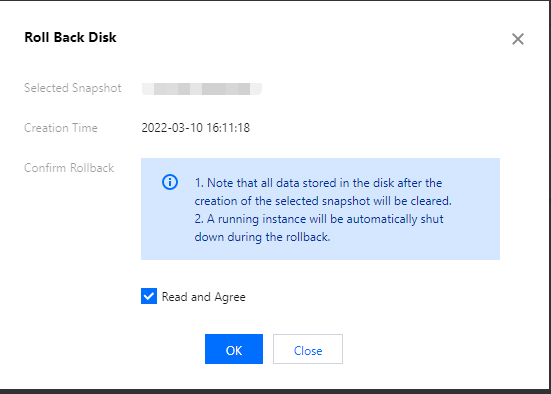Untick the Read and Agree checkbox
The height and width of the screenshot is (394, 551).
pos(149,296)
